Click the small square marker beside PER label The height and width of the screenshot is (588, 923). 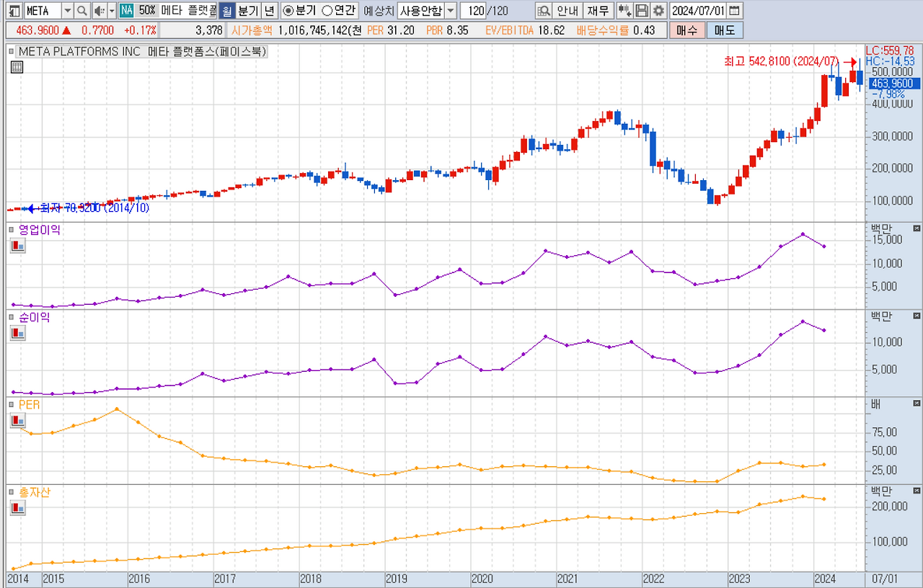12,405
